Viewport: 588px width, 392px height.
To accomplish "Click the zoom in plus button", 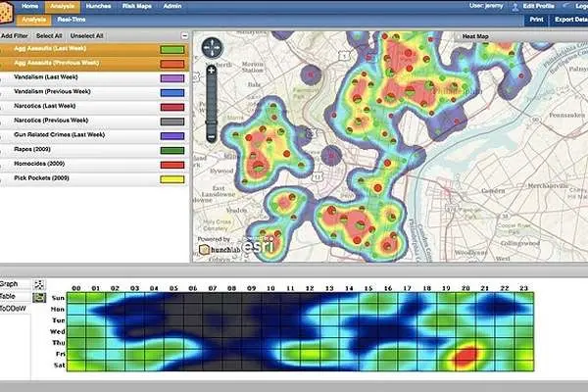I will tap(212, 71).
